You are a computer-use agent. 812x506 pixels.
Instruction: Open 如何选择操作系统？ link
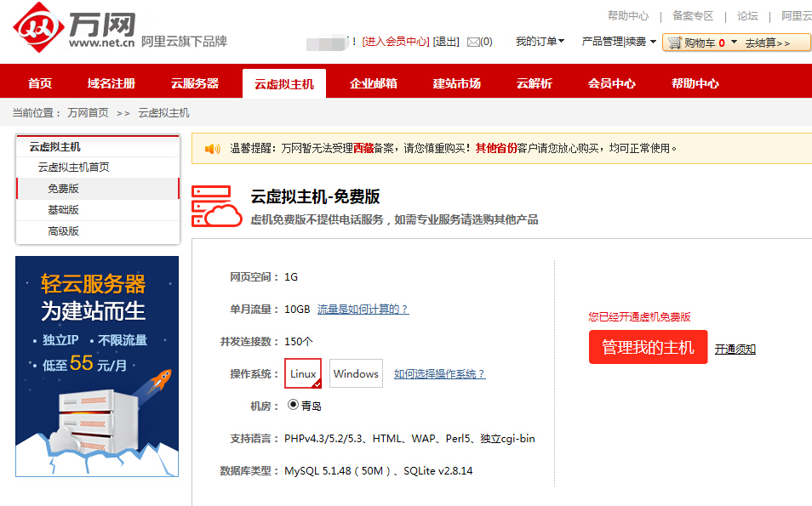440,374
